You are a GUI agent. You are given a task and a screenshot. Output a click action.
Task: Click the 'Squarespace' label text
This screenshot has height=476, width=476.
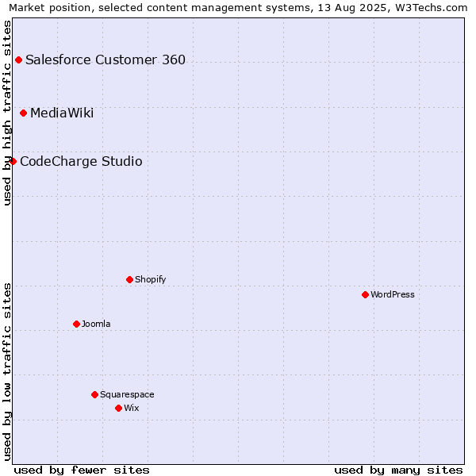(127, 394)
